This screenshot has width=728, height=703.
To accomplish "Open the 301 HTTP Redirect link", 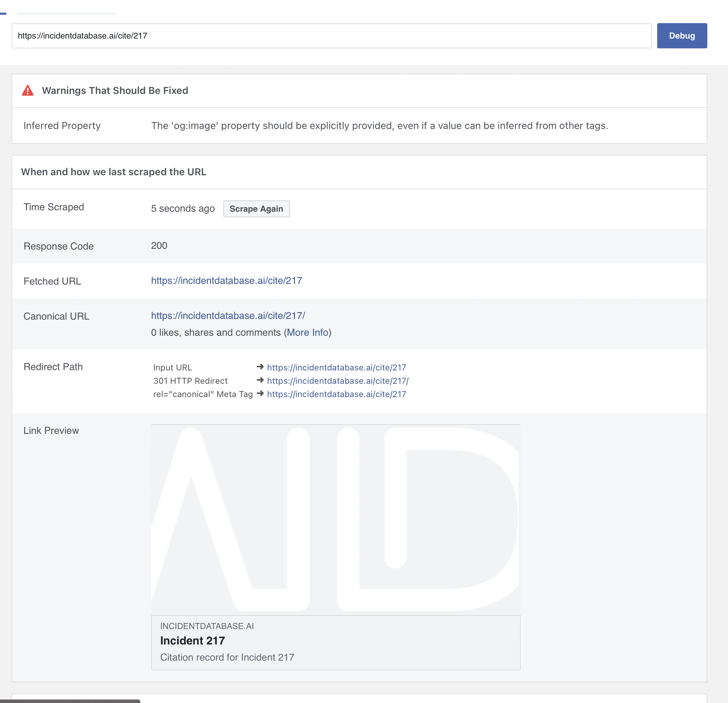I will pyautogui.click(x=338, y=381).
